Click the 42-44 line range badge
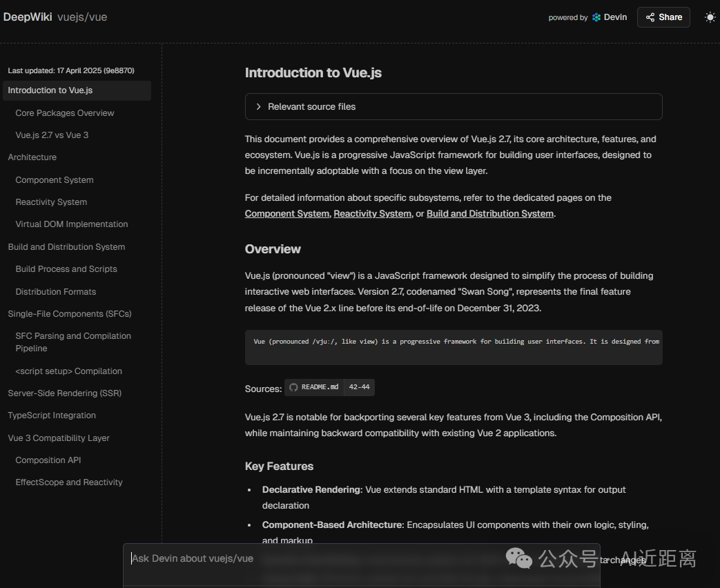This screenshot has width=720, height=588. pos(359,387)
